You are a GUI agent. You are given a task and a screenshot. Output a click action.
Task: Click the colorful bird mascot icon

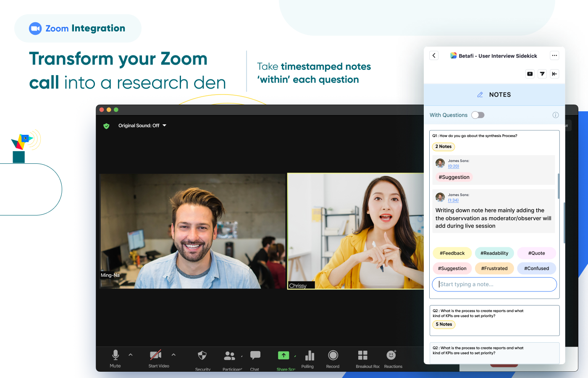(x=22, y=142)
